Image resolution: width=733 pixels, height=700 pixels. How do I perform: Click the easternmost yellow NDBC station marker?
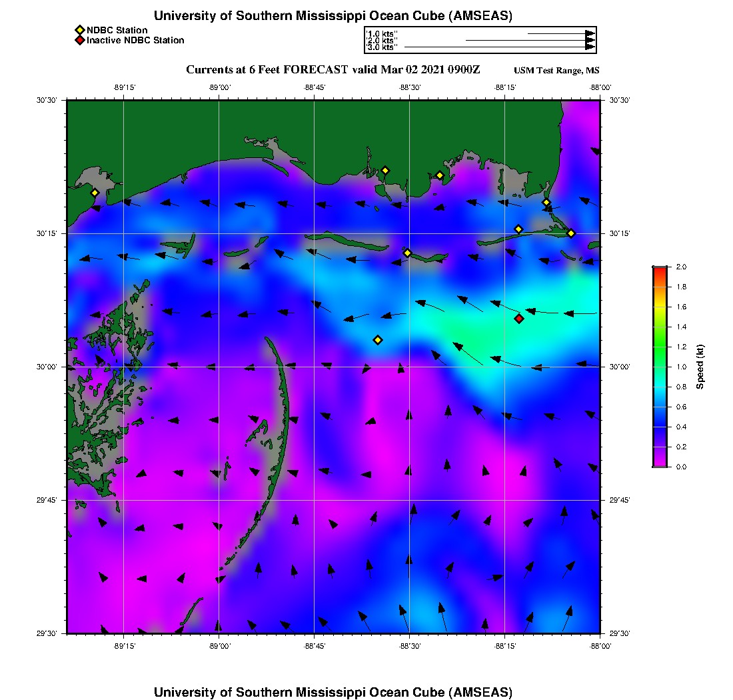click(571, 233)
